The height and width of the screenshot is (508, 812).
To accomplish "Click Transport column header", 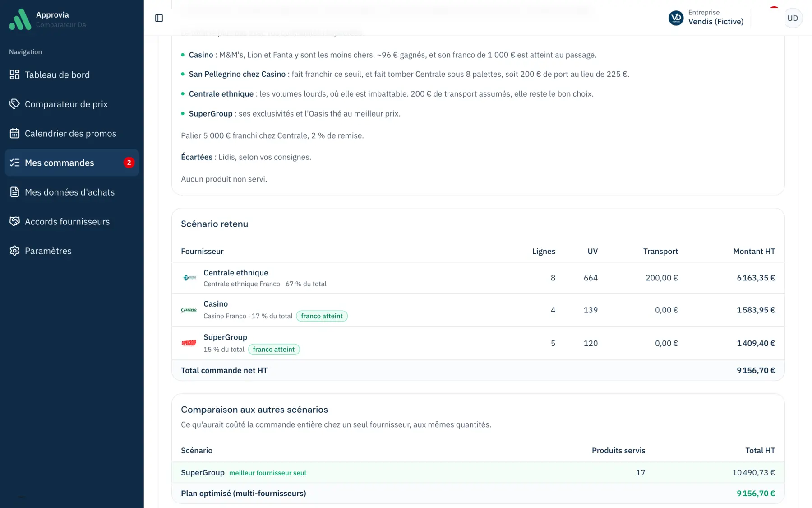I will coord(660,252).
